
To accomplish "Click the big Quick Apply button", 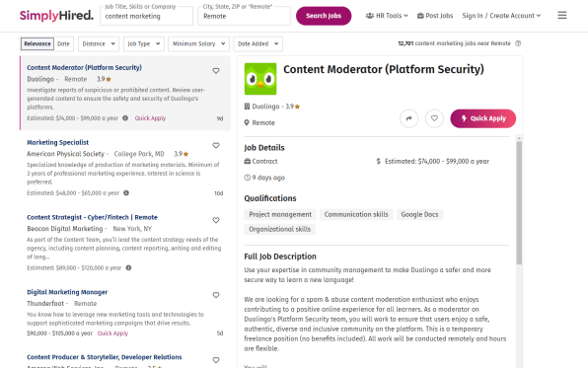I will point(483,118).
